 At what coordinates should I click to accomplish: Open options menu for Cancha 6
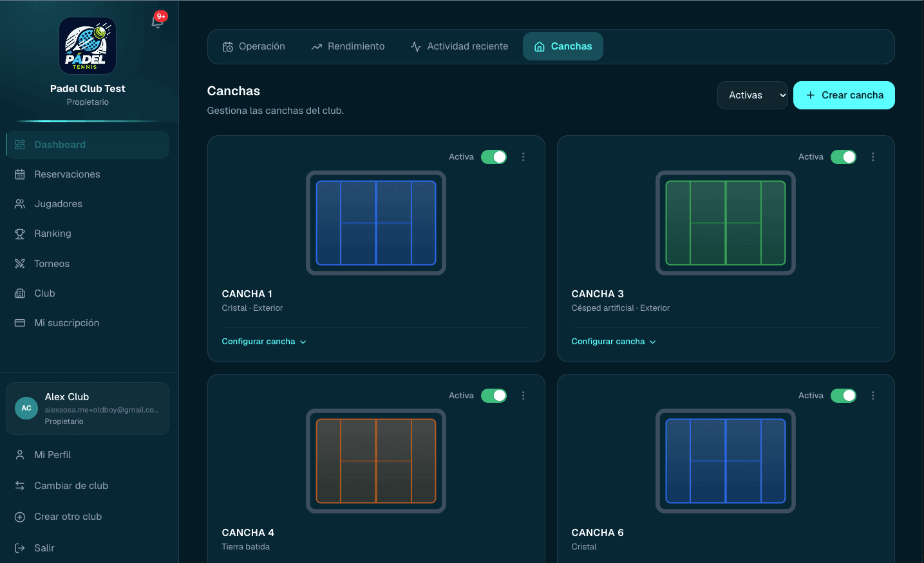873,396
